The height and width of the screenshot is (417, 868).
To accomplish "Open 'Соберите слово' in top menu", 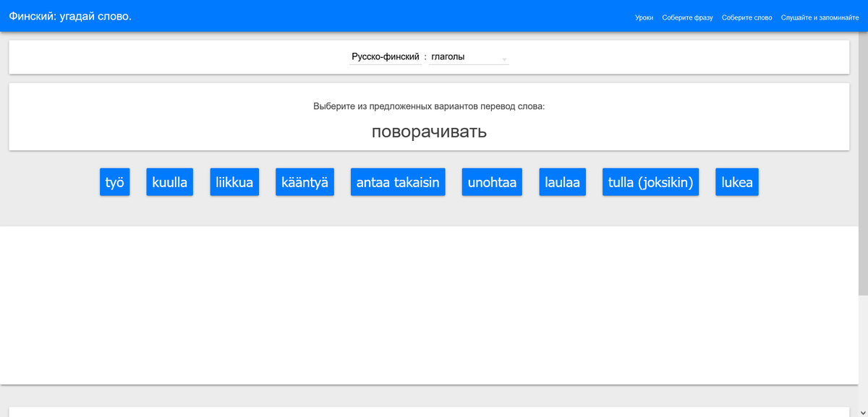I will [x=747, y=17].
